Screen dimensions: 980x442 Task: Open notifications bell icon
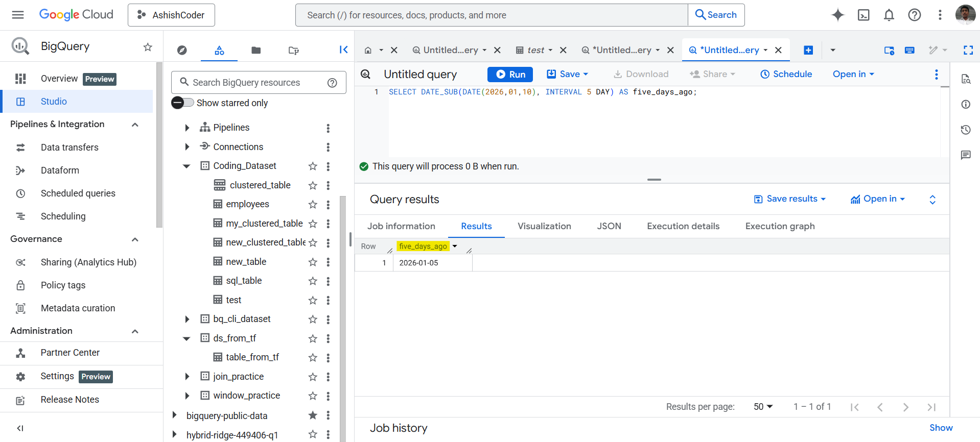[x=889, y=15]
